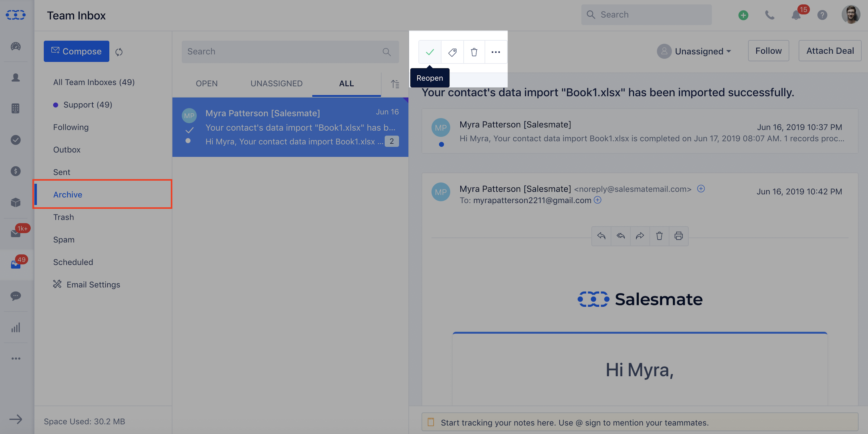Click the global Search field in header
Viewport: 868px width, 434px height.
[646, 15]
